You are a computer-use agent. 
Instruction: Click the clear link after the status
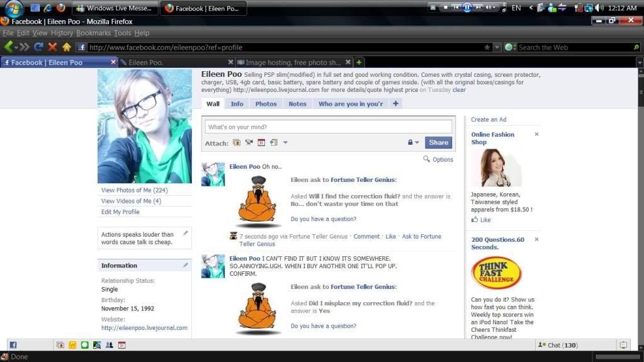click(459, 89)
